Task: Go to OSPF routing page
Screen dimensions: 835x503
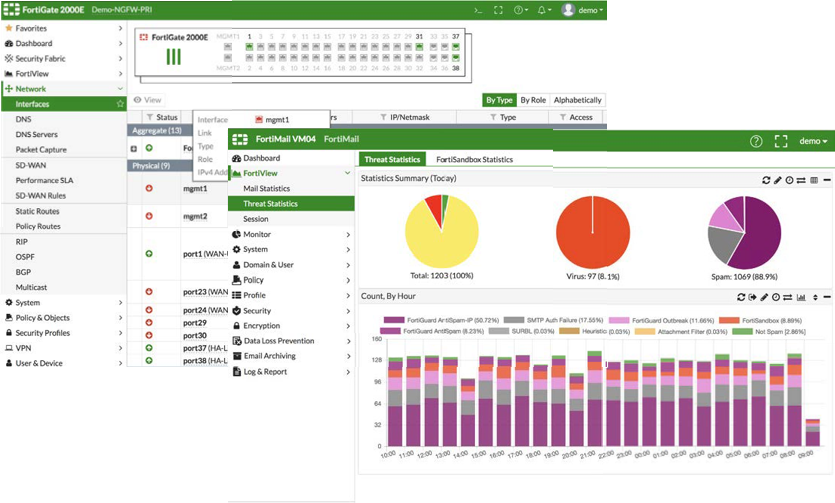Action: (25, 257)
